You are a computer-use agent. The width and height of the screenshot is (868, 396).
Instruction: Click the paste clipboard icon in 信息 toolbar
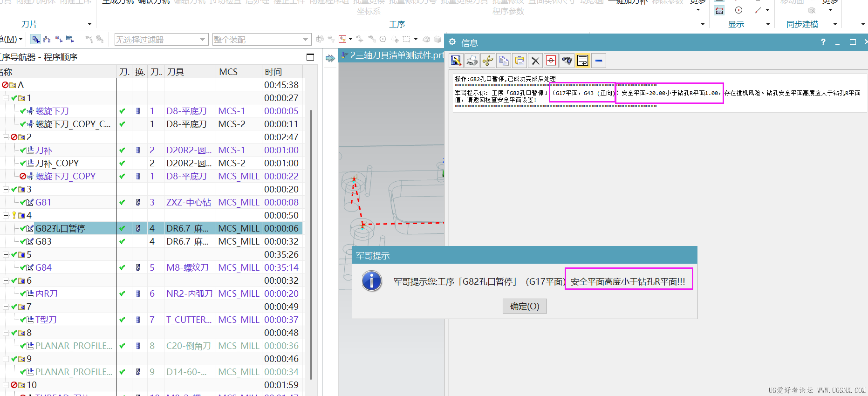click(x=519, y=61)
